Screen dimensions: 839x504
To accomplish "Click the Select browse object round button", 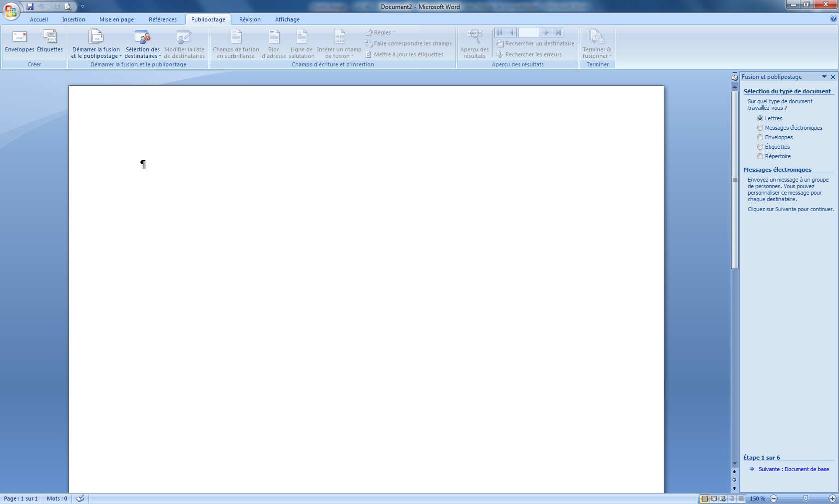I will pos(735,480).
